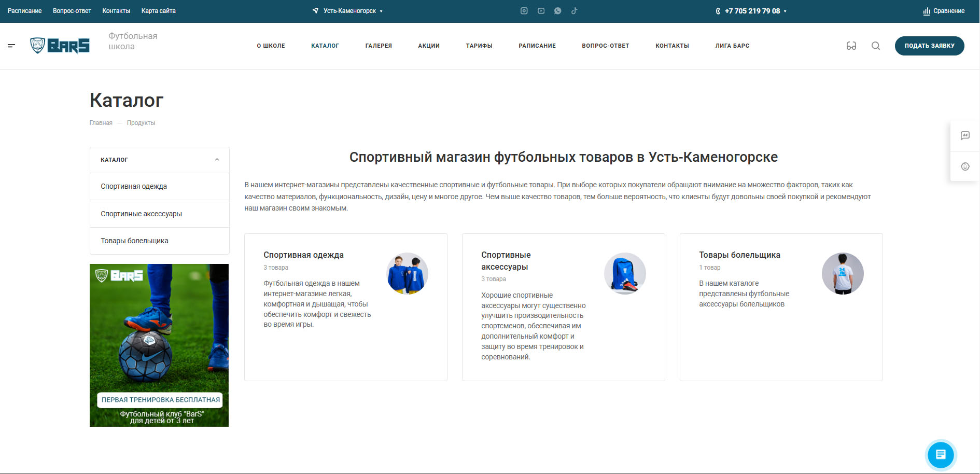Toggle the accessibility glasses icon

(851, 46)
